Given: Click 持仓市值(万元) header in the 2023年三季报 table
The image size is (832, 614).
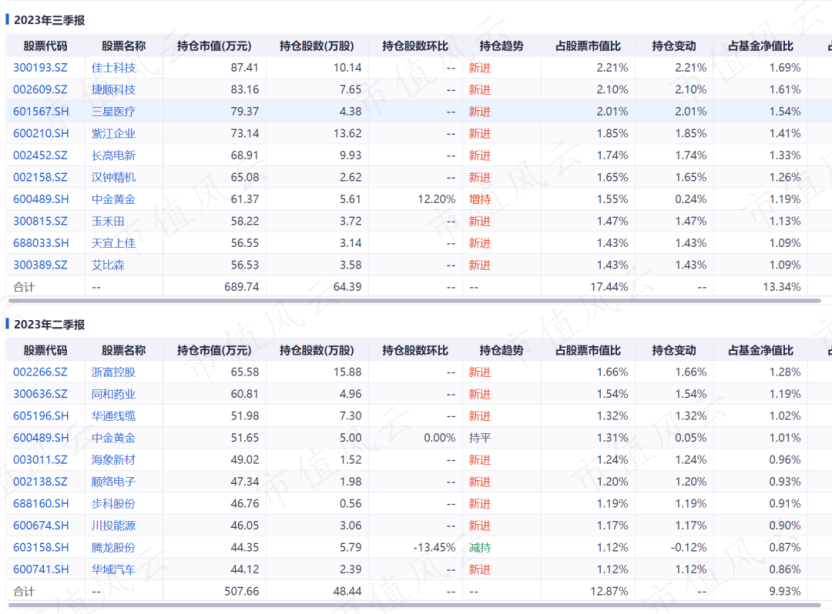Looking at the screenshot, I should point(214,46).
